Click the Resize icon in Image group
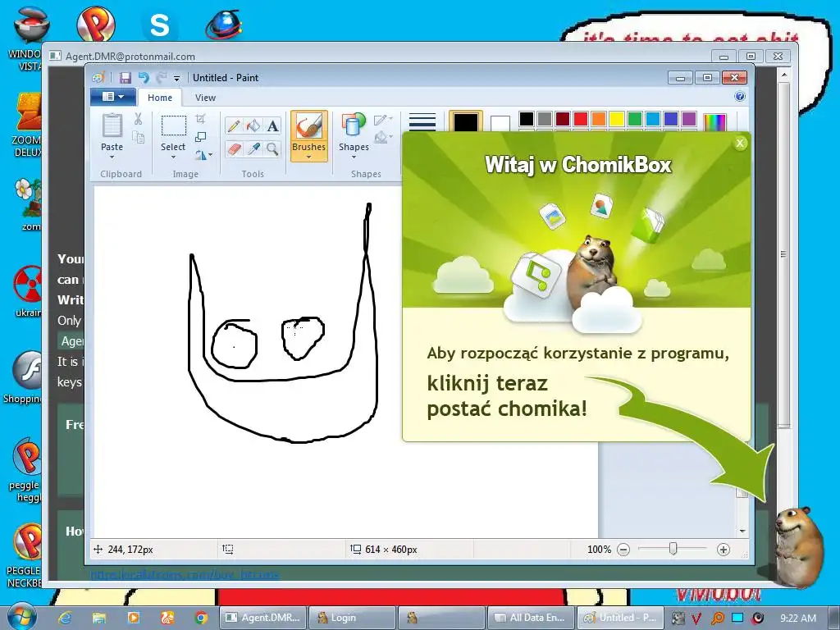This screenshot has height=630, width=840. [x=201, y=137]
